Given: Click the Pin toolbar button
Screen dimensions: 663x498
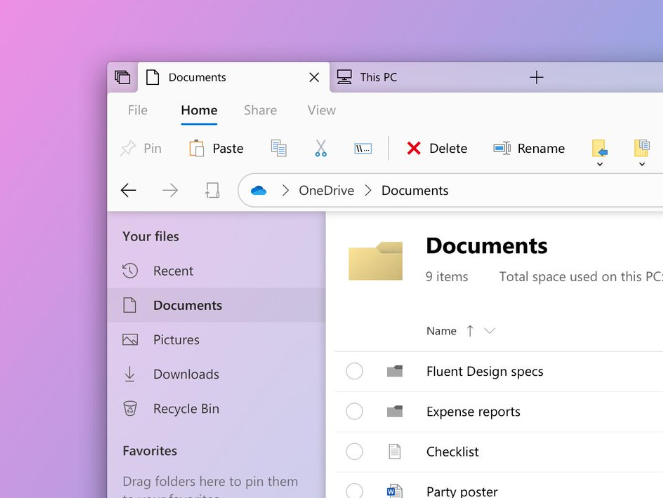Looking at the screenshot, I should pyautogui.click(x=141, y=148).
